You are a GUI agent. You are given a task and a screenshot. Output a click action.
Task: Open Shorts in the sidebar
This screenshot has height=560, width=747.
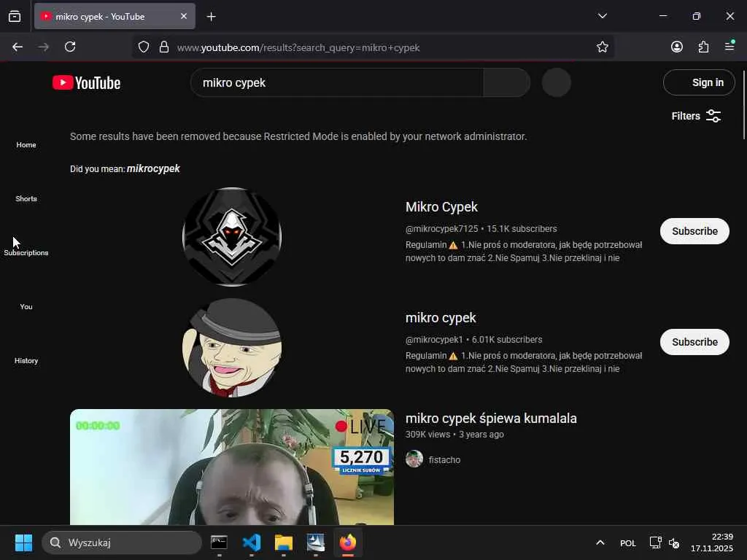point(26,198)
